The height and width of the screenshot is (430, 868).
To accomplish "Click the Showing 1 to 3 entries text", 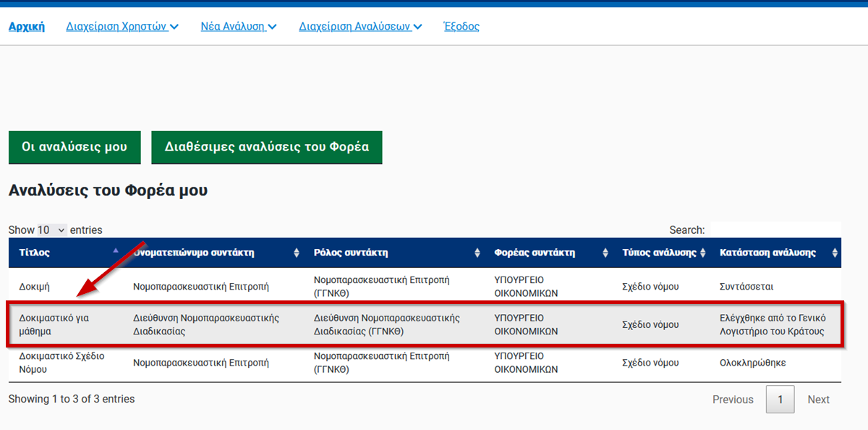I will (x=72, y=399).
